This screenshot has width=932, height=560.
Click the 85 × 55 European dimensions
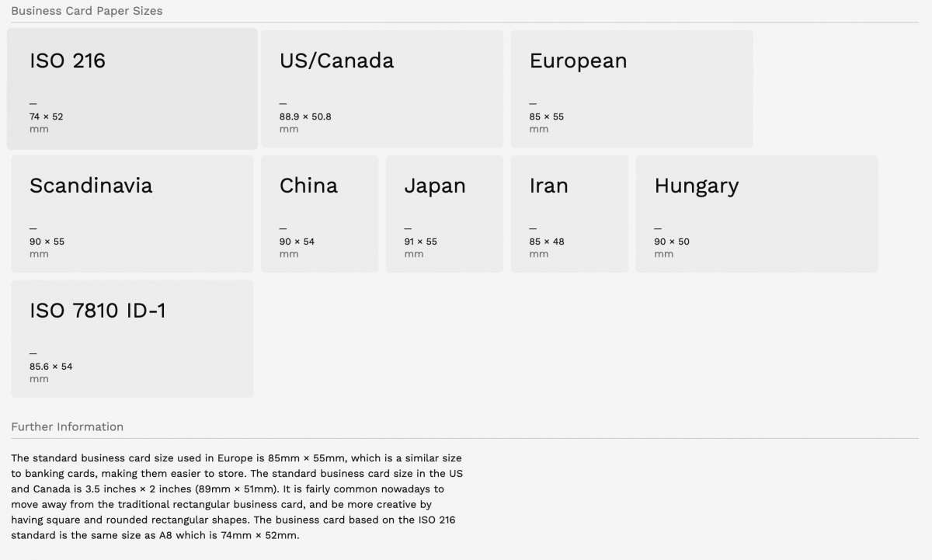547,117
